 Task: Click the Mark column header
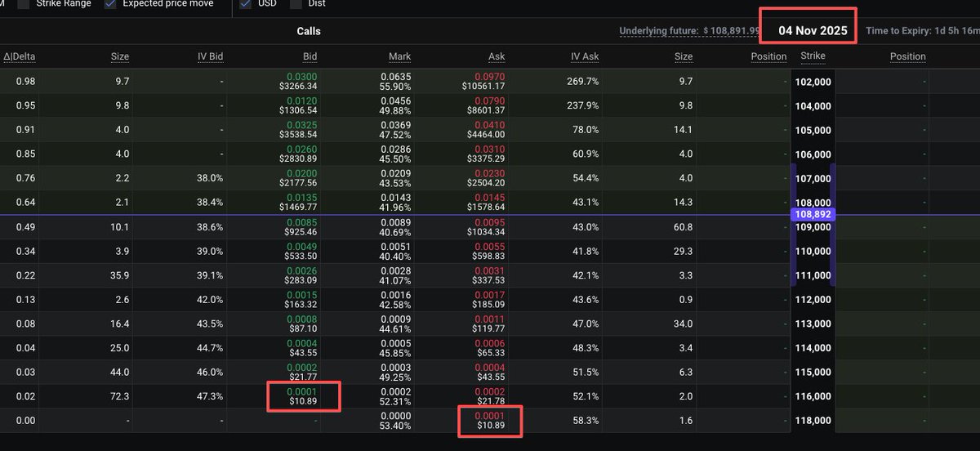pos(399,56)
